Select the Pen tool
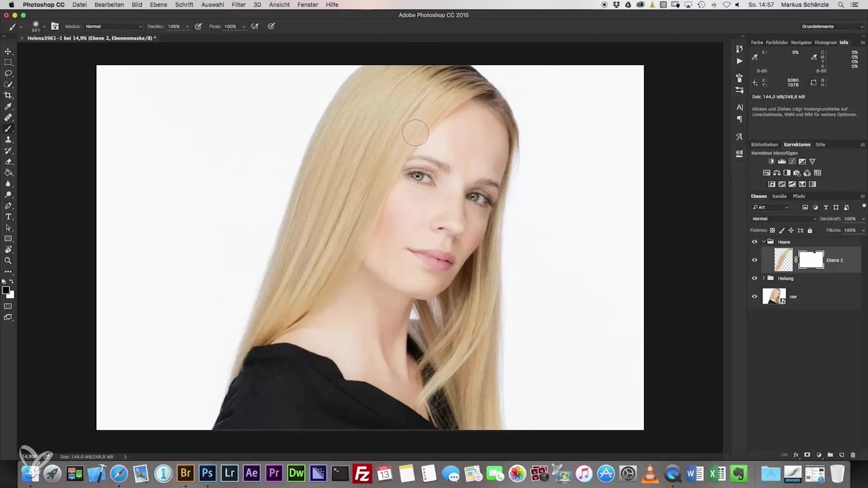 (8, 206)
